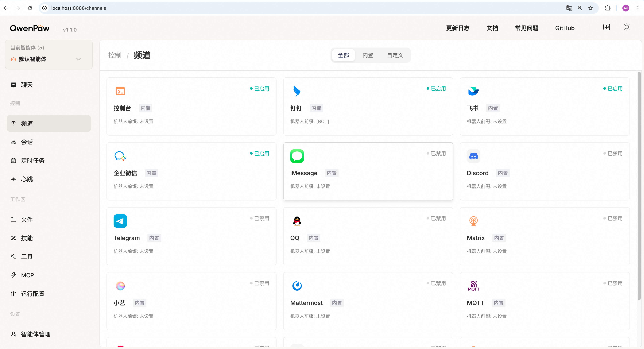644x349 pixels.
Task: Click the 钉钉 DingTalk logo icon
Action: click(x=297, y=91)
